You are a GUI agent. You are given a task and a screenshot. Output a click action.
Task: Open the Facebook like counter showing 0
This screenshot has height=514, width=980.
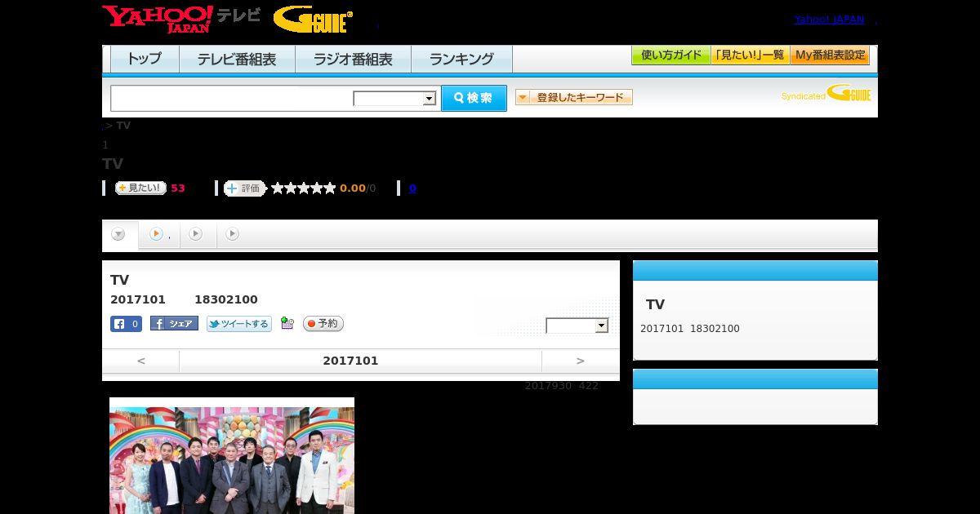click(x=126, y=324)
